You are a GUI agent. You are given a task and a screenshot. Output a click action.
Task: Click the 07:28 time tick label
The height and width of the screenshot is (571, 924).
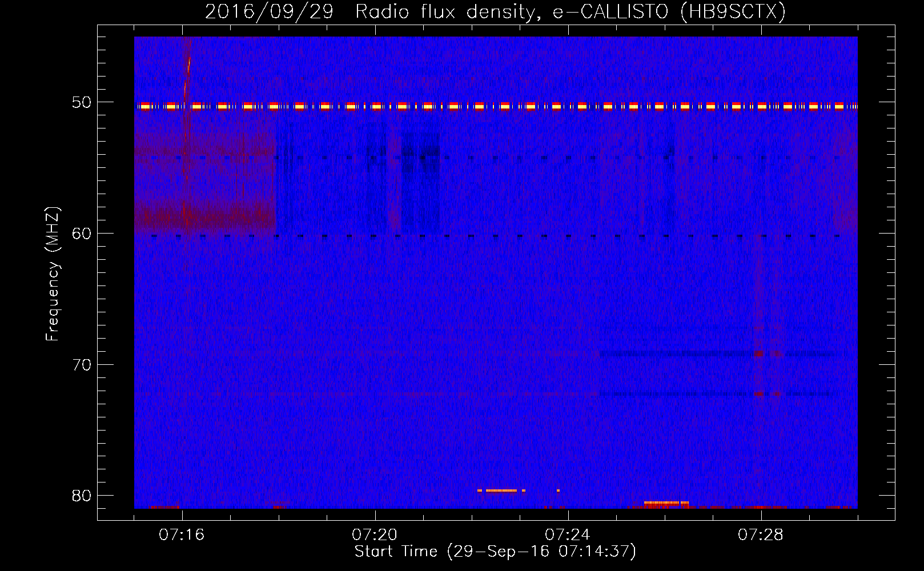[761, 535]
